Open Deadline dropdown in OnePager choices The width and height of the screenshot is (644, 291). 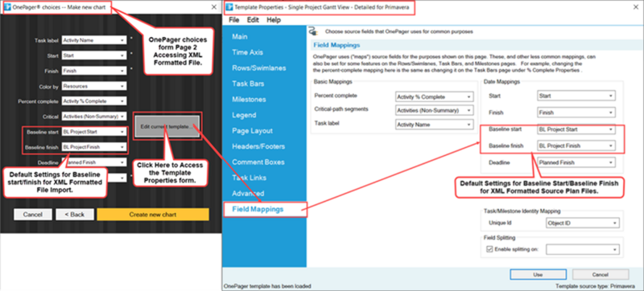[x=94, y=162]
